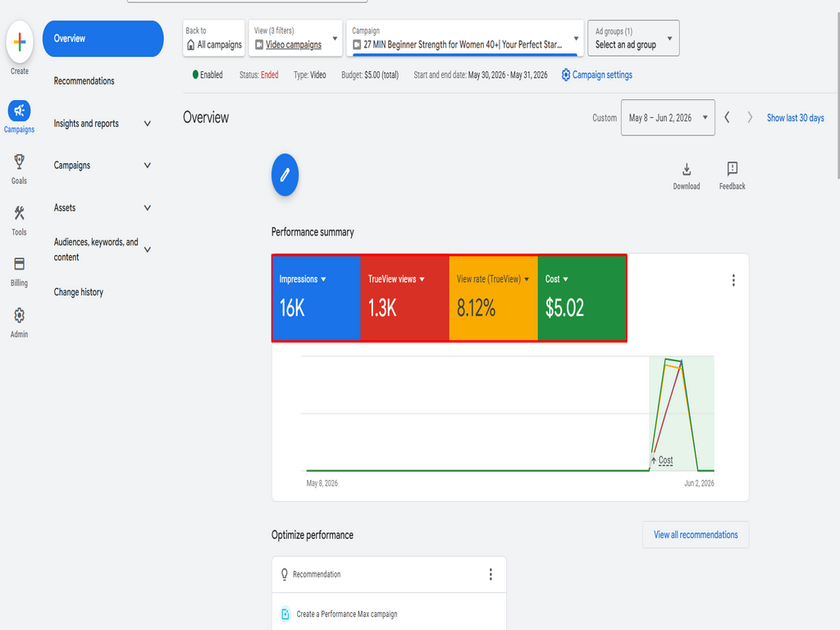Click Show last 30 days
The image size is (840, 630).
795,118
